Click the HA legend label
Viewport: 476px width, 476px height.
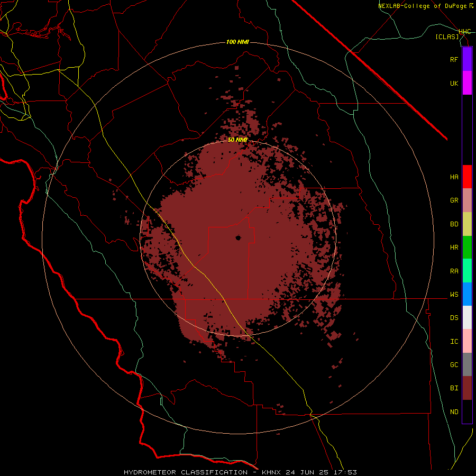(x=454, y=177)
